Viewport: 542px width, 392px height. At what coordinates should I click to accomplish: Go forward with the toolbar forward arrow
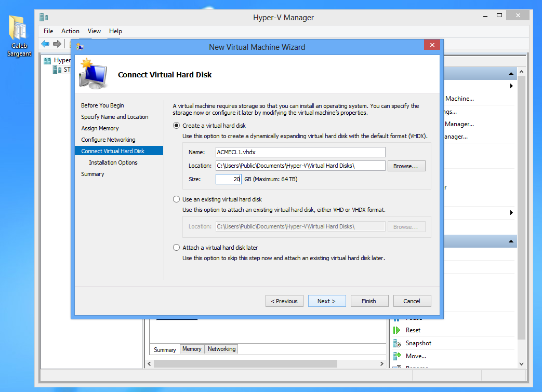click(57, 44)
